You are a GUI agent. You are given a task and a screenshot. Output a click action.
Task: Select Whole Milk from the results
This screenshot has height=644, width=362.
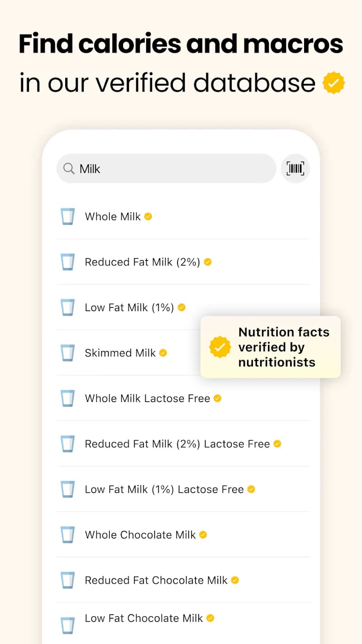tap(113, 216)
